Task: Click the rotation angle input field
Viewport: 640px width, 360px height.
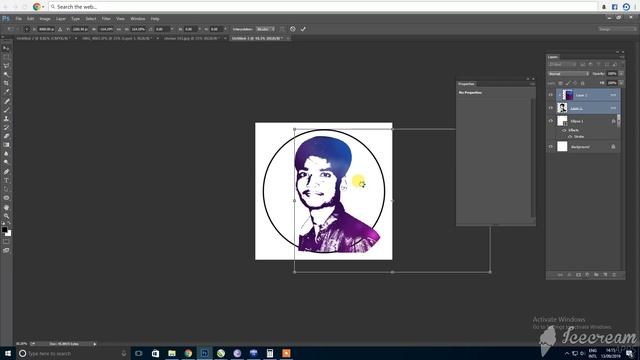Action: pos(162,29)
